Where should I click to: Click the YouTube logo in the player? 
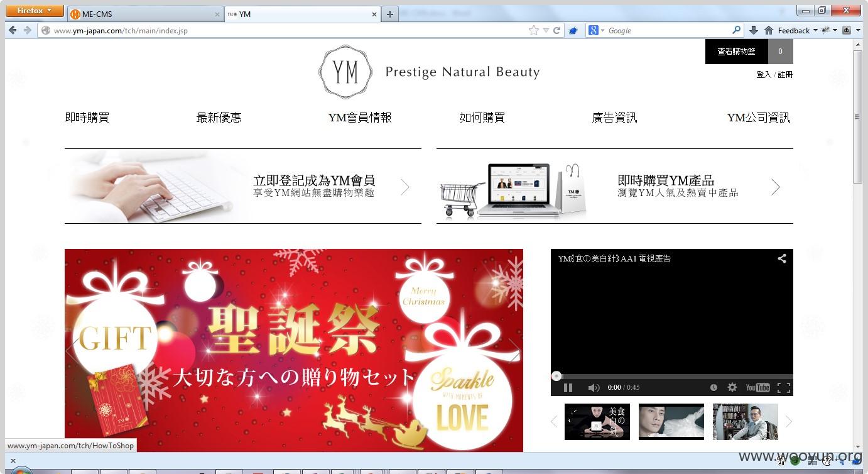(x=757, y=388)
